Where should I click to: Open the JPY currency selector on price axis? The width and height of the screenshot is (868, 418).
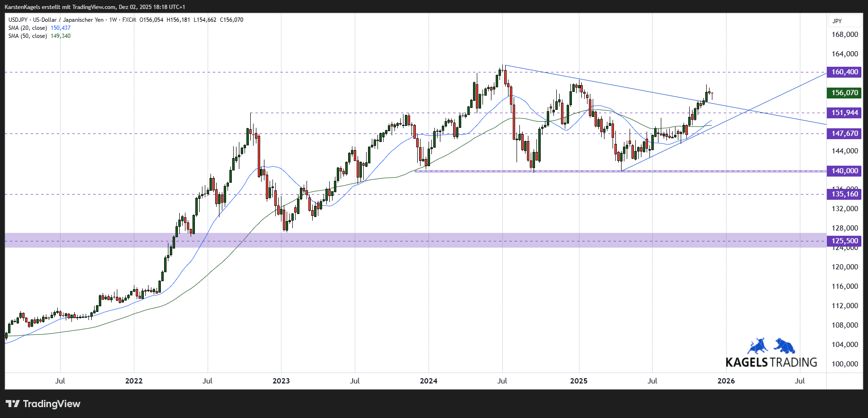837,21
